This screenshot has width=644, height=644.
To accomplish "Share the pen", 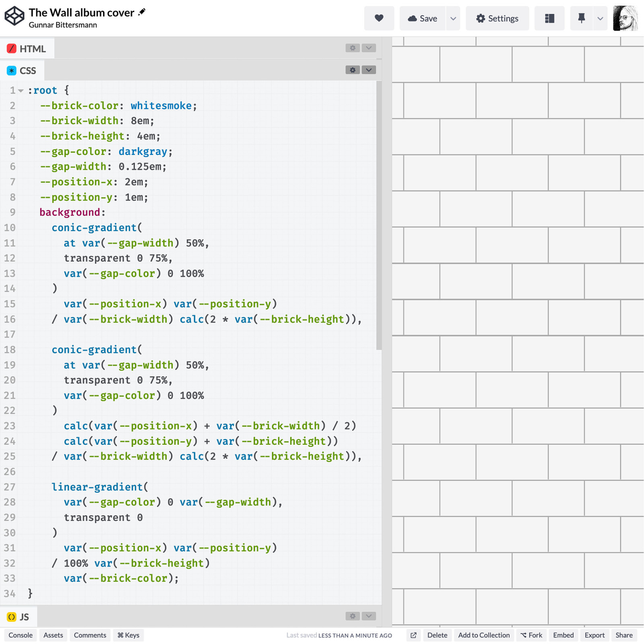I will [x=624, y=635].
